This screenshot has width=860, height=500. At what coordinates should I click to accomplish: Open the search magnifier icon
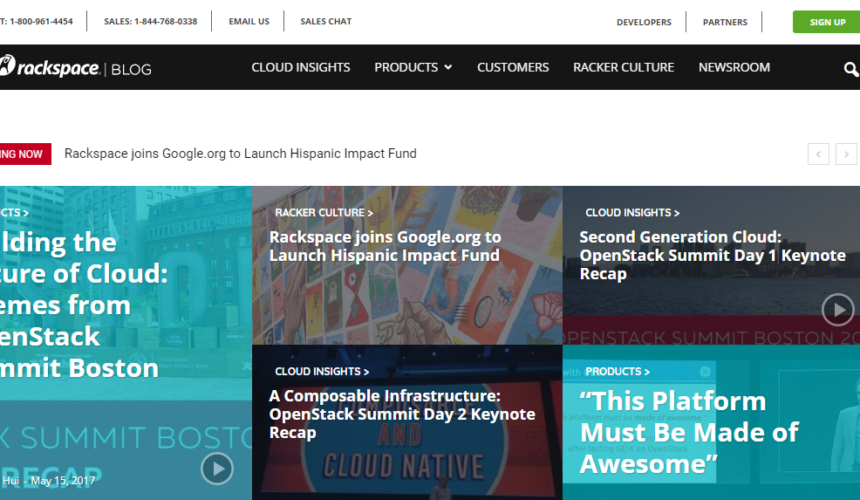[851, 69]
